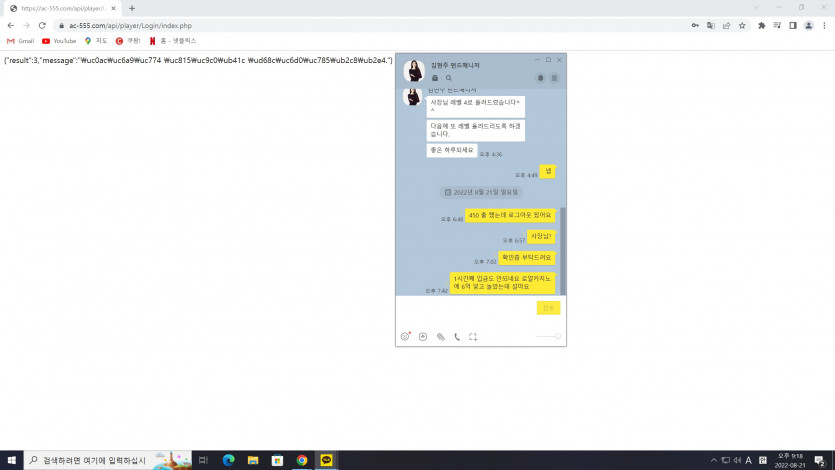Open the saved passwords key icon
The height and width of the screenshot is (470, 835).
[x=695, y=26]
